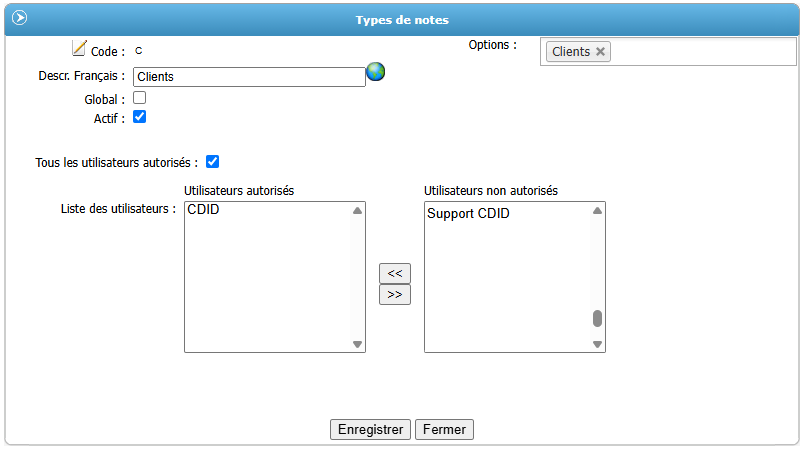Disable Tous les utilisateurs autorisés checkbox
This screenshot has width=805, height=451.
pyautogui.click(x=213, y=162)
